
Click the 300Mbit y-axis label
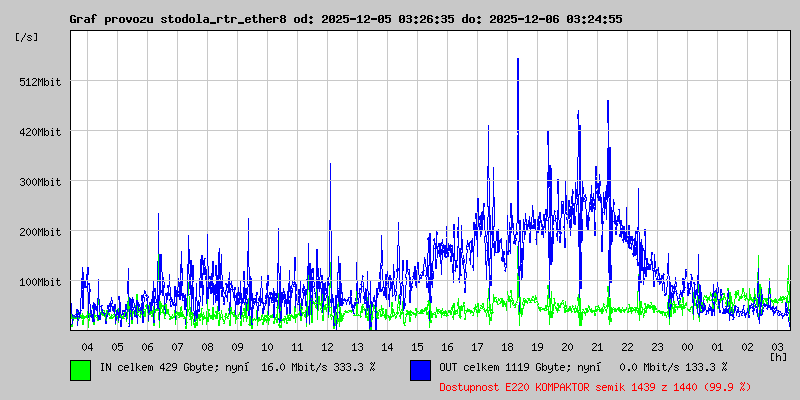click(x=40, y=182)
